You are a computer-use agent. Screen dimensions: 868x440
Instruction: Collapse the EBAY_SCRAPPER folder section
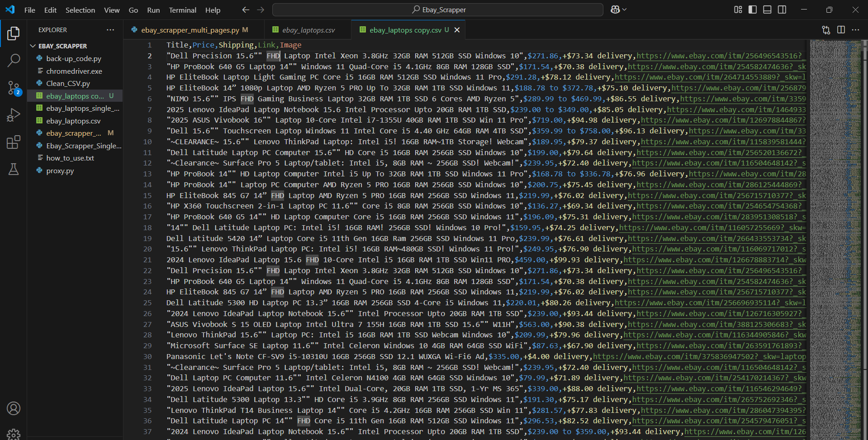[33, 46]
